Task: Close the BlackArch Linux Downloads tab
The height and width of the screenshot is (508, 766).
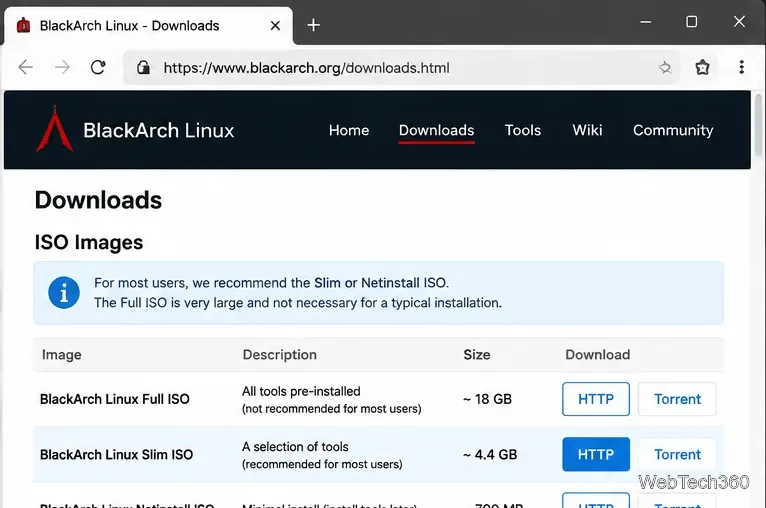Action: [x=276, y=25]
